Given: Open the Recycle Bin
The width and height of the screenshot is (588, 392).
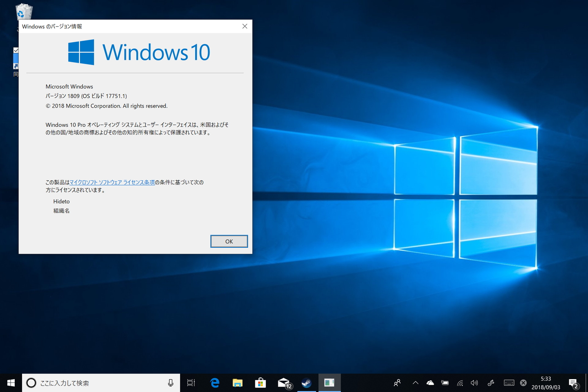Looking at the screenshot, I should (x=23, y=11).
